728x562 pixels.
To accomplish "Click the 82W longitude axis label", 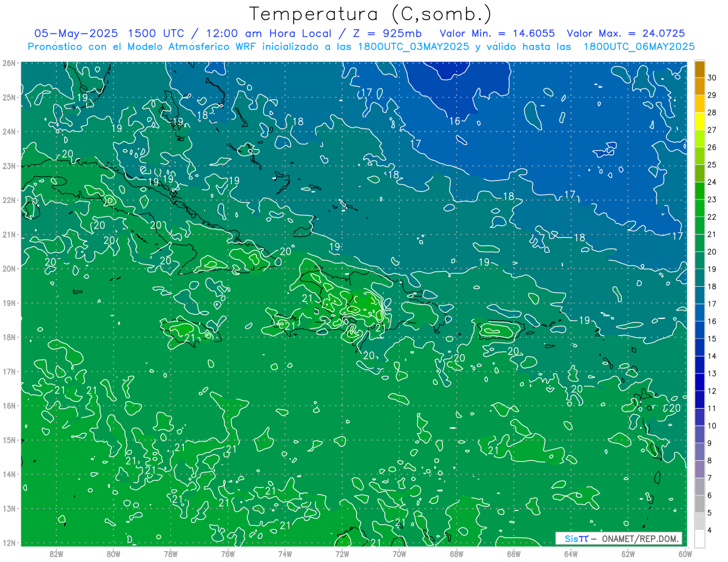I will 56,553.
